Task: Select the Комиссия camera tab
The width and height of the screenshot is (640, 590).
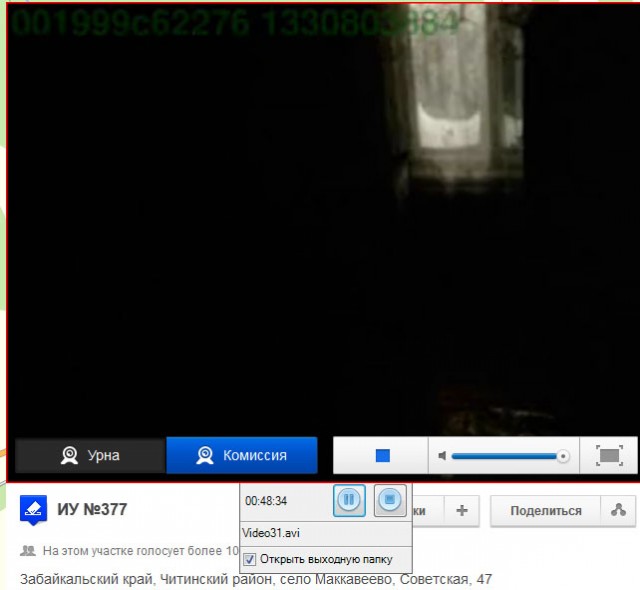Action: [242, 455]
